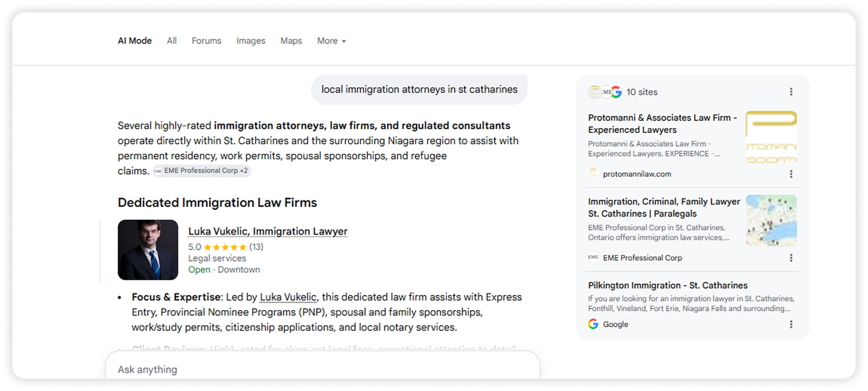Click the protomannilaw.com domain text

[637, 174]
